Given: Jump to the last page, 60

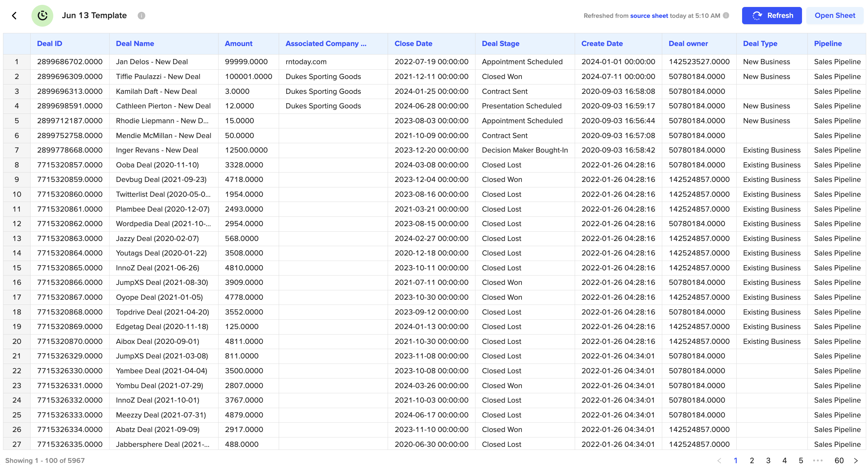Looking at the screenshot, I should [x=839, y=460].
